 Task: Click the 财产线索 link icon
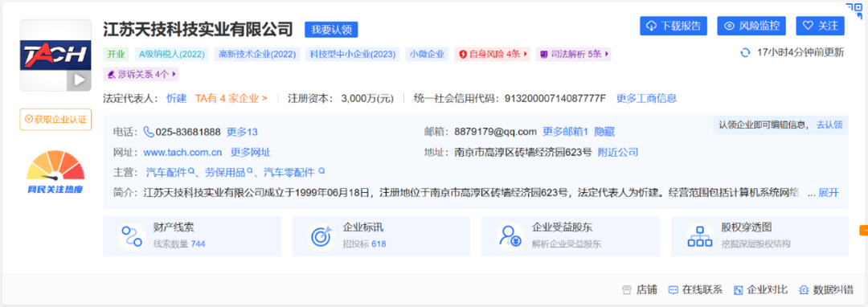tap(133, 236)
